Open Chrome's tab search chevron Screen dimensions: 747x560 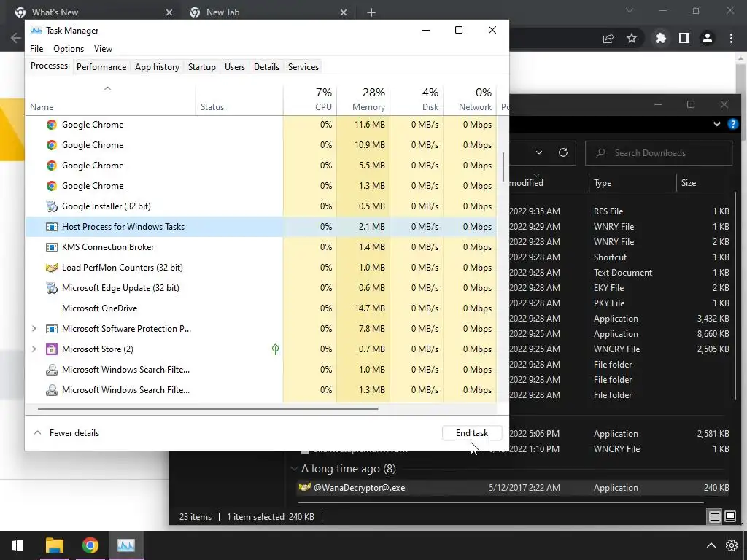coord(630,10)
